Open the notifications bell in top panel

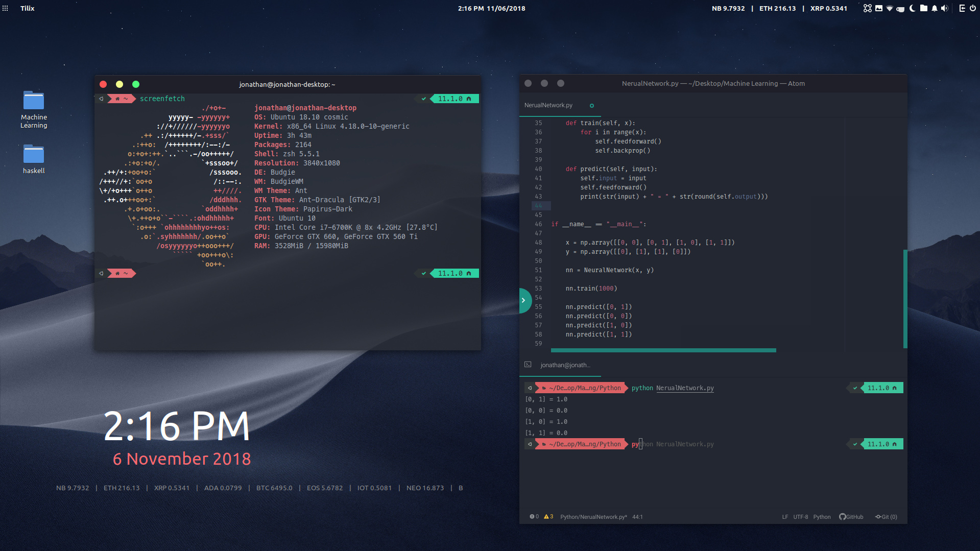(x=934, y=8)
